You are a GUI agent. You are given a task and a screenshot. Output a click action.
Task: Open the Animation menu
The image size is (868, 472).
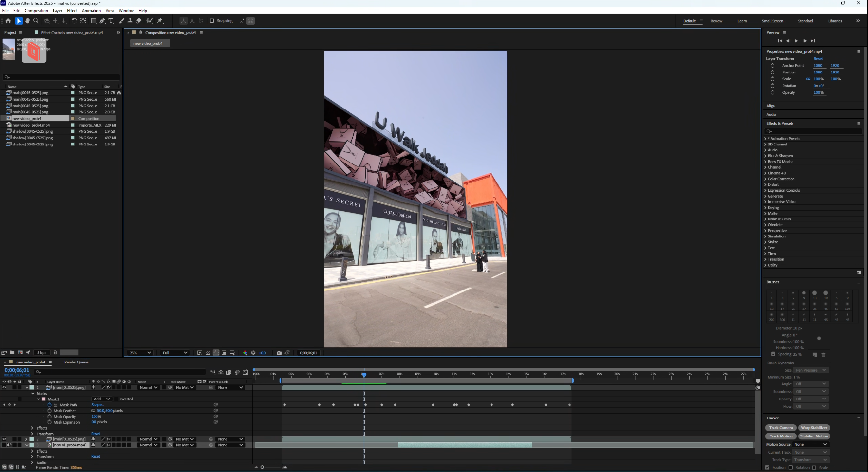pos(91,11)
